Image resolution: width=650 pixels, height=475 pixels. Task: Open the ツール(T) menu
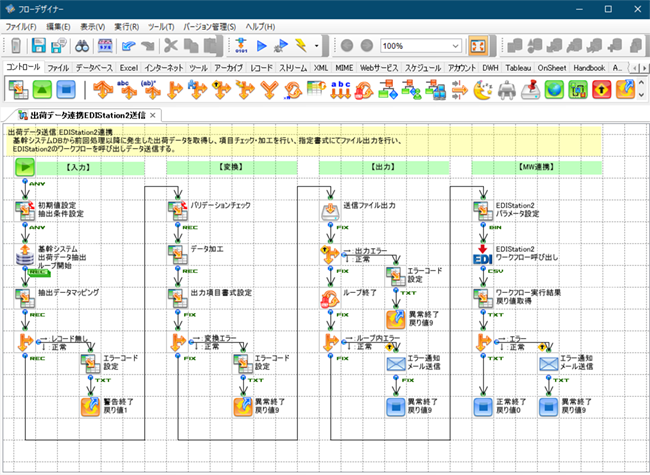point(161,27)
